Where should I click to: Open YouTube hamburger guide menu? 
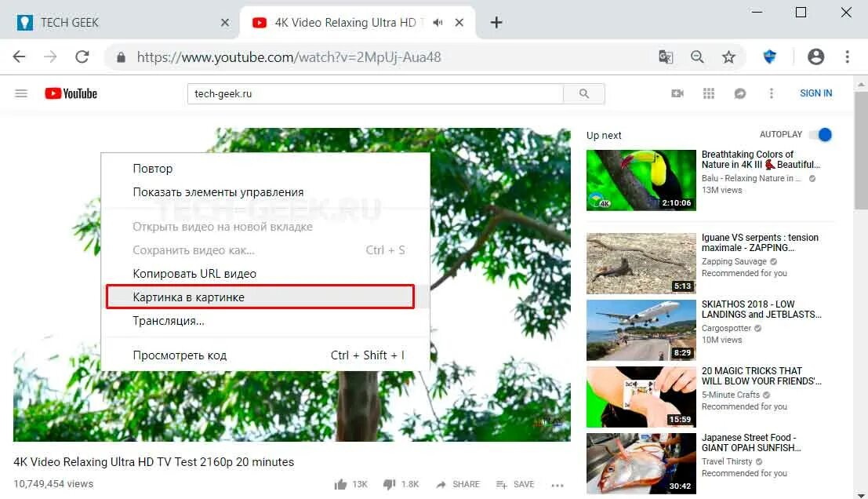coord(21,93)
